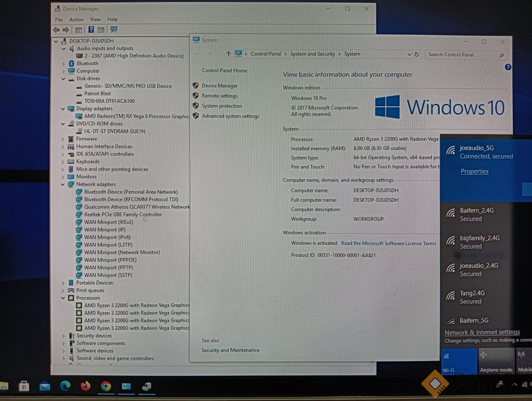Expand the Keyboards device category
This screenshot has height=401, width=532.
pos(63,162)
